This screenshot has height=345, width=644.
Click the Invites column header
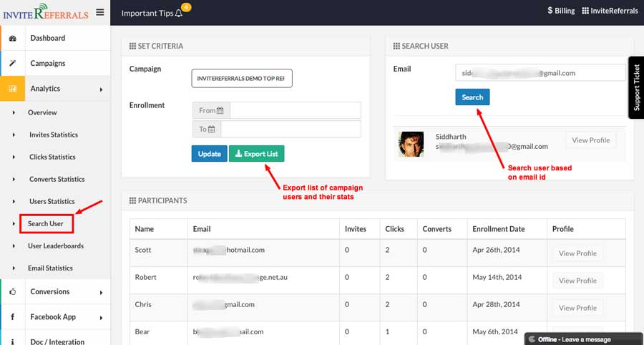click(356, 229)
